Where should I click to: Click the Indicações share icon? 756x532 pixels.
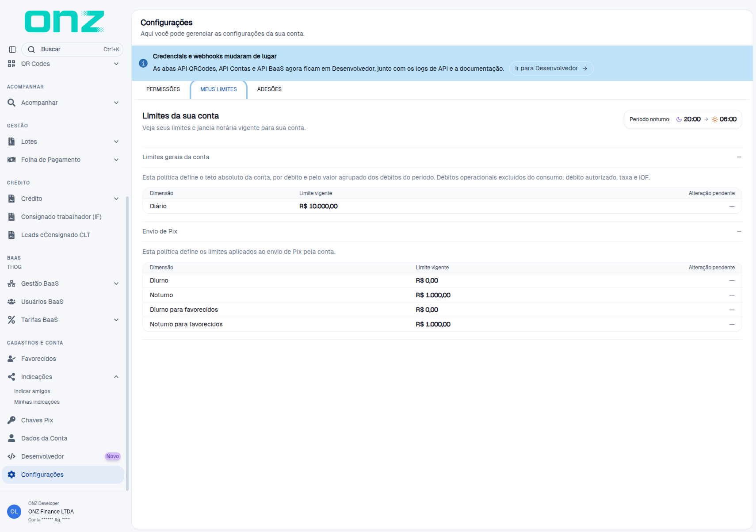[x=11, y=377]
